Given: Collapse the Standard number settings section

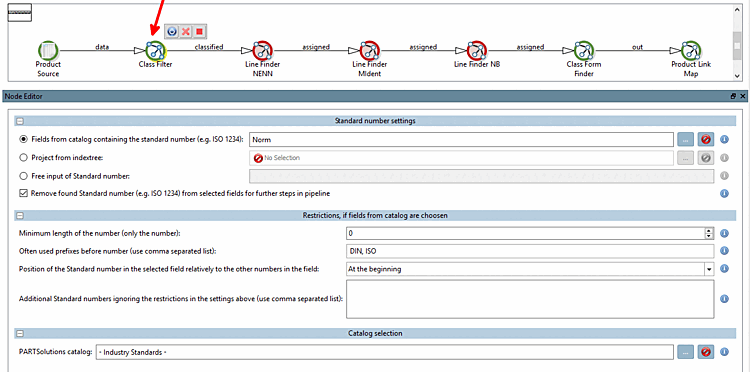Looking at the screenshot, I should (x=20, y=121).
